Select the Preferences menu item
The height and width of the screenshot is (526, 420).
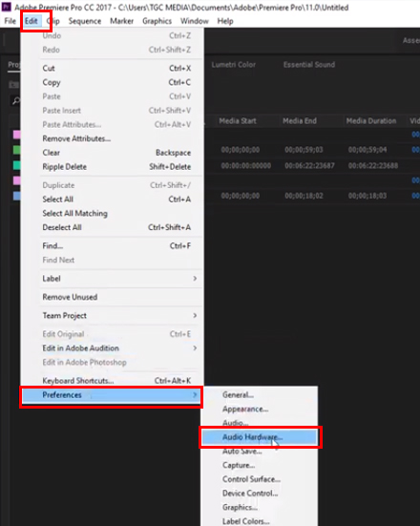[x=112, y=395]
